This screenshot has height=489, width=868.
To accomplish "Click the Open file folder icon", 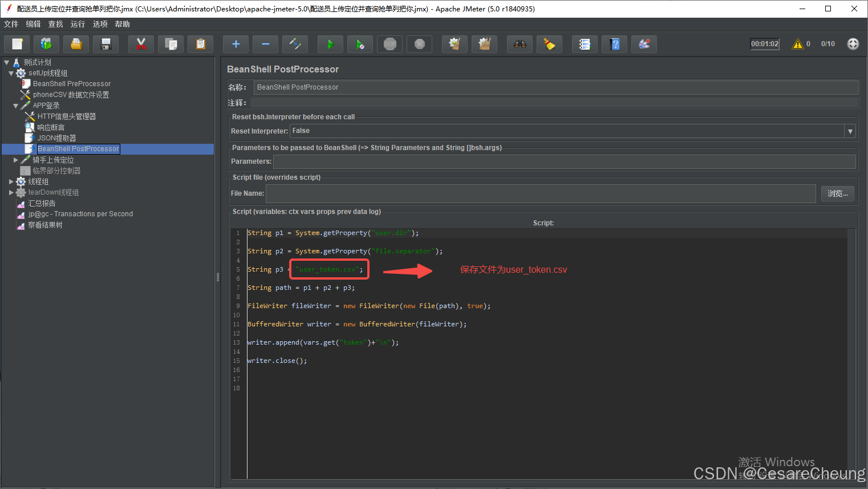I will (x=76, y=44).
